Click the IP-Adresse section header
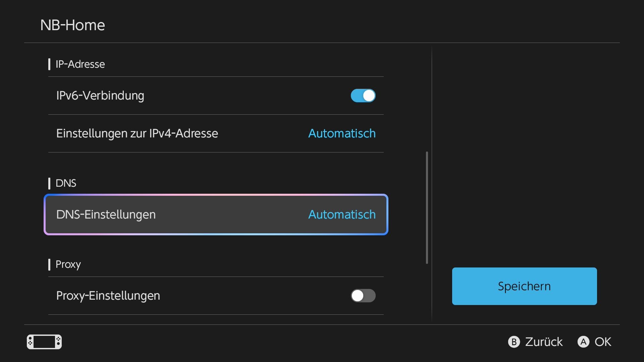 (80, 64)
